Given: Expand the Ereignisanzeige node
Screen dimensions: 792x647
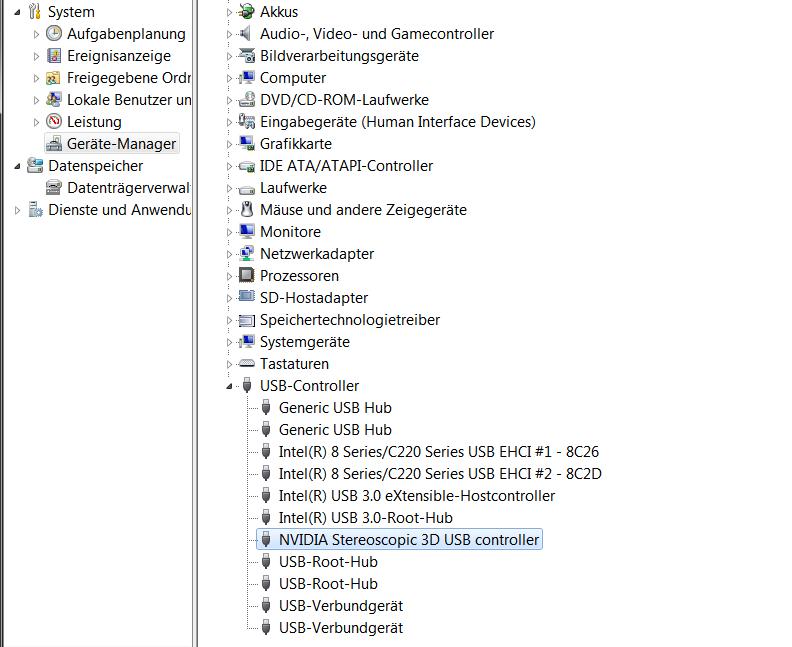Looking at the screenshot, I should point(36,56).
